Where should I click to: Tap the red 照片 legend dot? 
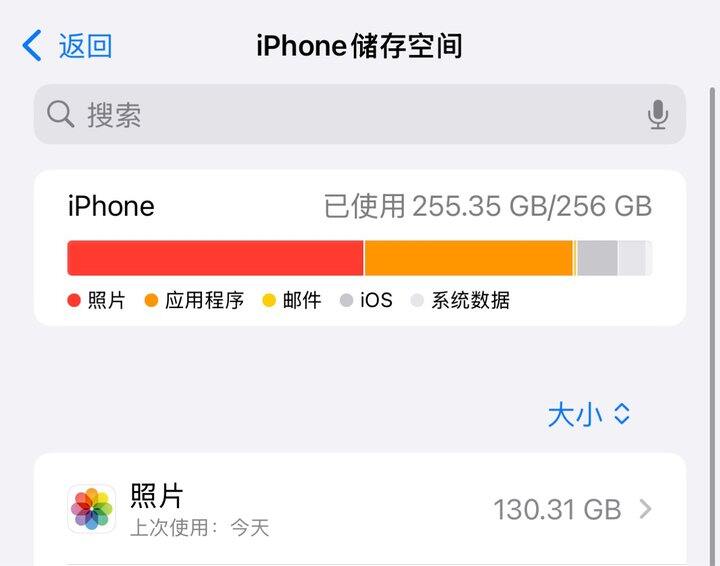[x=74, y=301]
